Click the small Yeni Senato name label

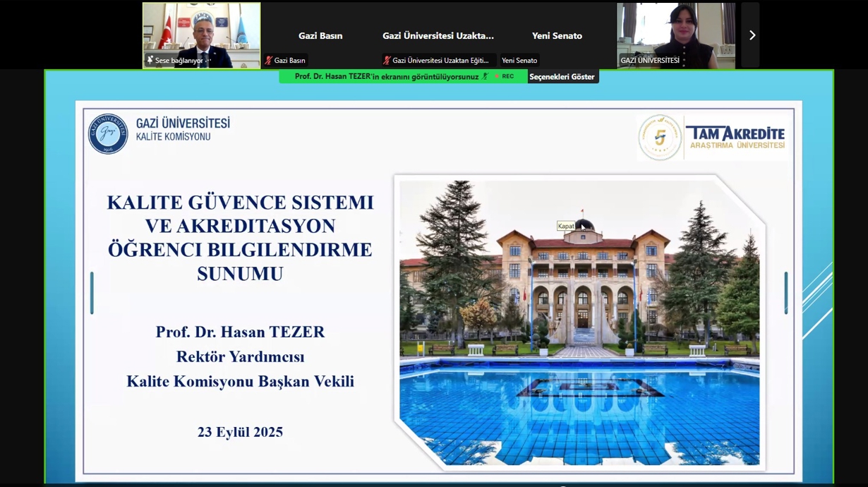519,61
